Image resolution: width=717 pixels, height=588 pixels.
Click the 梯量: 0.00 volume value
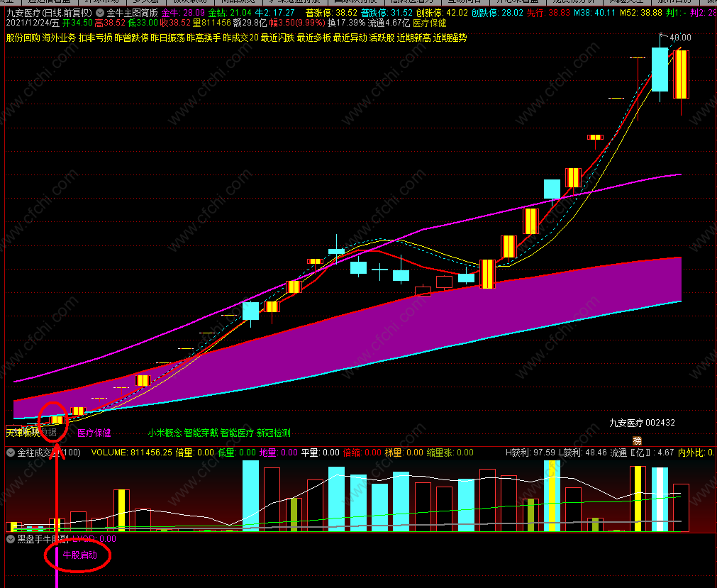pos(404,453)
